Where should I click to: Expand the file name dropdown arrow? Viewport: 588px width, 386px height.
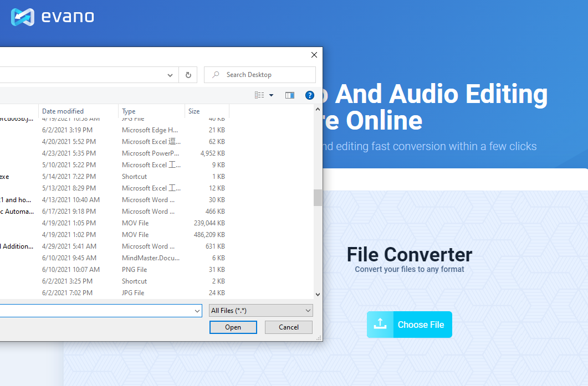[198, 311]
